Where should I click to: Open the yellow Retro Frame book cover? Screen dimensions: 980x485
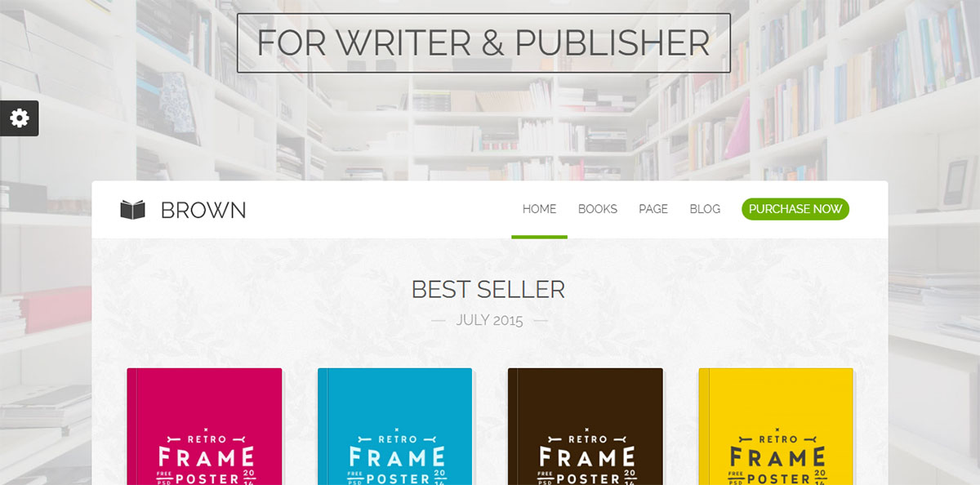point(776,426)
